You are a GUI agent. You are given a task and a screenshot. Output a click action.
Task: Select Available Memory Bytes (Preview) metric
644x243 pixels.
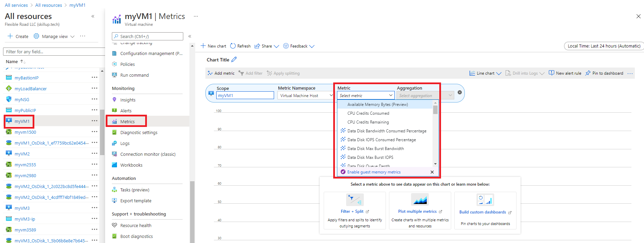tap(385, 105)
